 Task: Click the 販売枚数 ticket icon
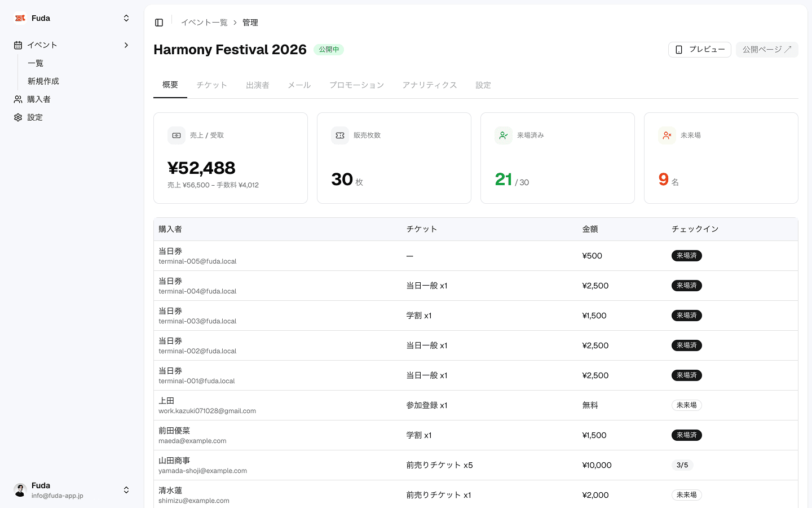(x=340, y=135)
